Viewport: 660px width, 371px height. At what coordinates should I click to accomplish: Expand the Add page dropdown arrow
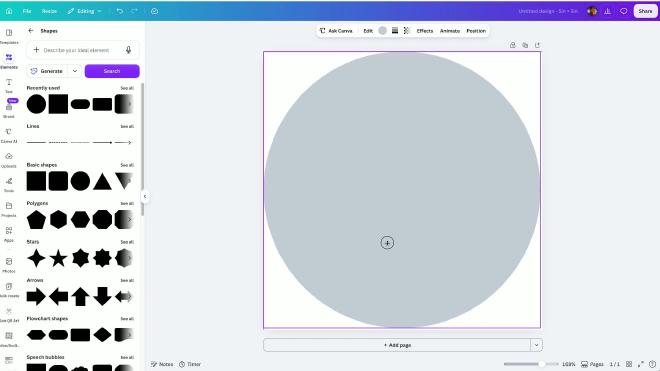tap(536, 345)
